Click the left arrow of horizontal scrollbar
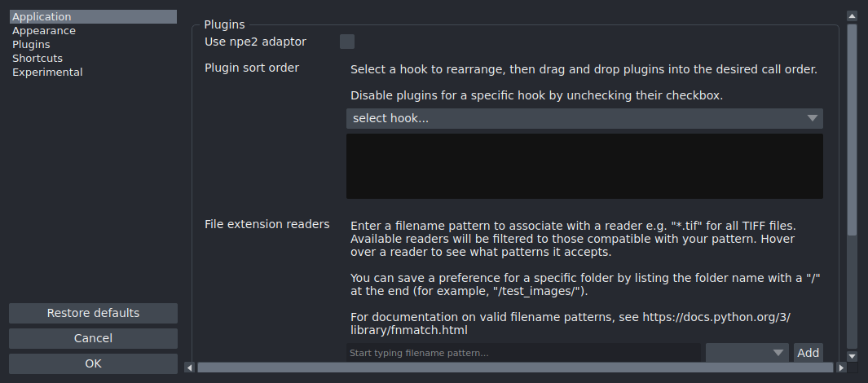 (189, 368)
